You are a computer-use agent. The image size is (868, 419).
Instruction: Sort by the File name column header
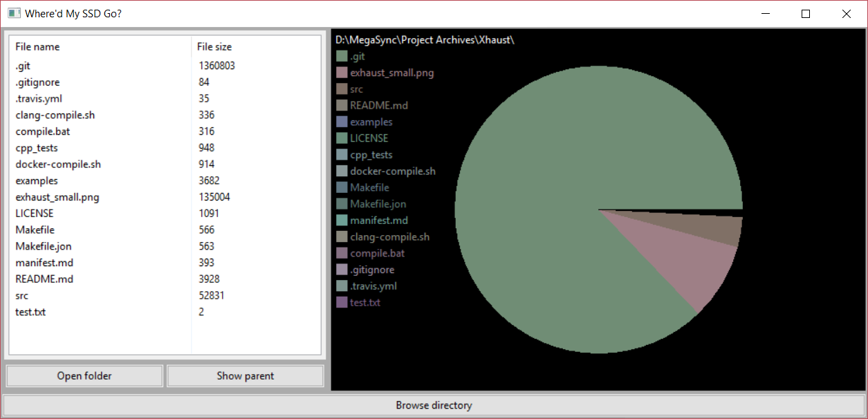(x=38, y=47)
